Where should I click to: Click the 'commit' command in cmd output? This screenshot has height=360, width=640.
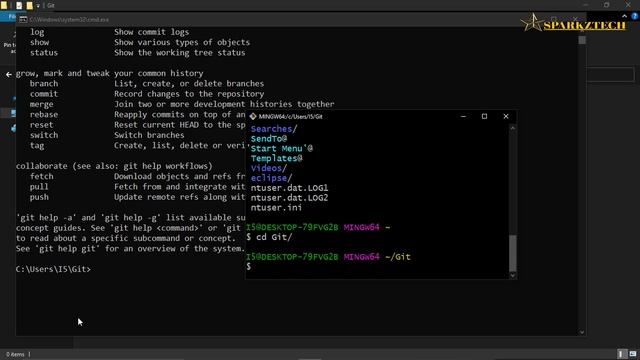coord(44,94)
